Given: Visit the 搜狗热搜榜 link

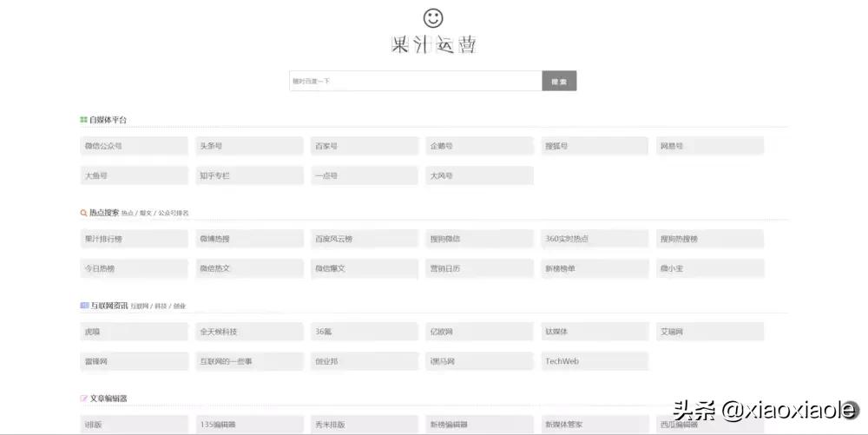Looking at the screenshot, I should coord(710,239).
